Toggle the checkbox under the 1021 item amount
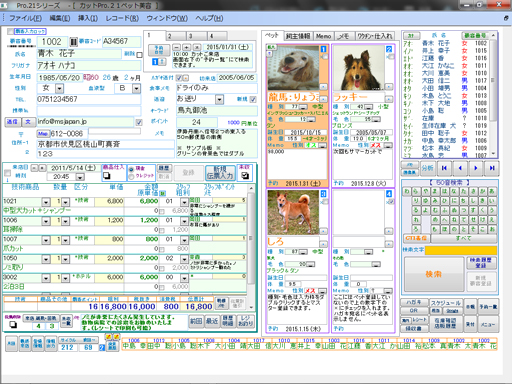 (162, 211)
